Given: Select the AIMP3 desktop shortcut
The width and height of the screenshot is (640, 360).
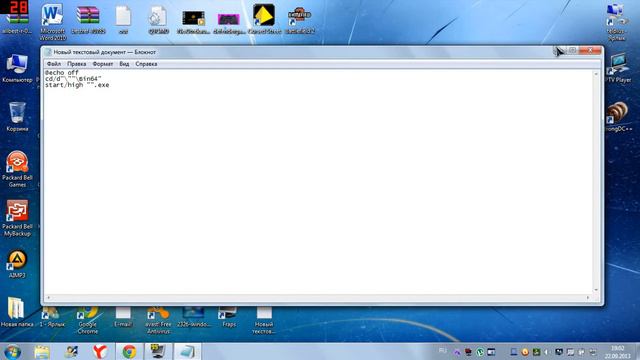Looking at the screenshot, I should point(17,264).
